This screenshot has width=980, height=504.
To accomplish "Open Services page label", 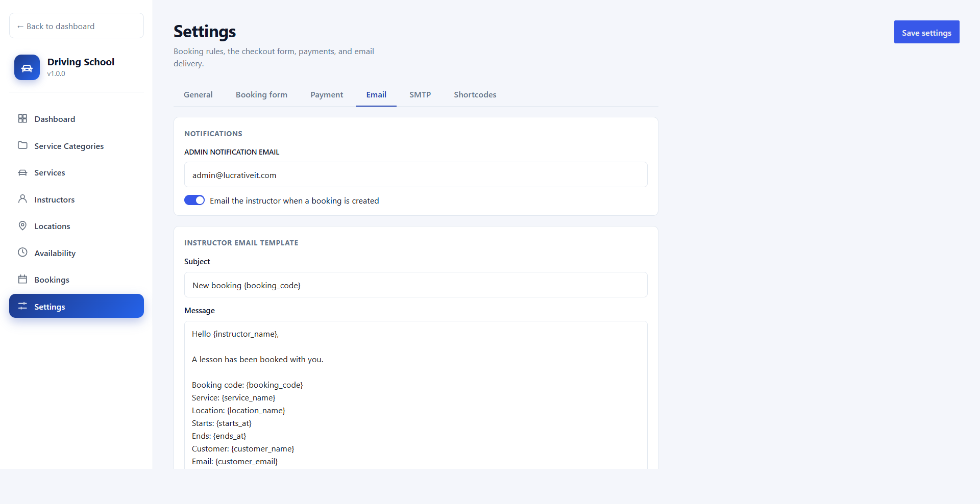I will click(50, 172).
